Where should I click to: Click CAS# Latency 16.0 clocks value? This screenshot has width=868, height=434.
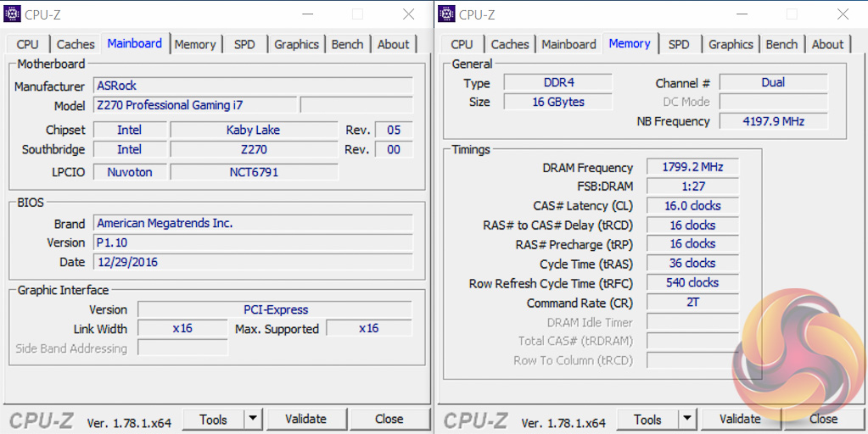tap(692, 206)
